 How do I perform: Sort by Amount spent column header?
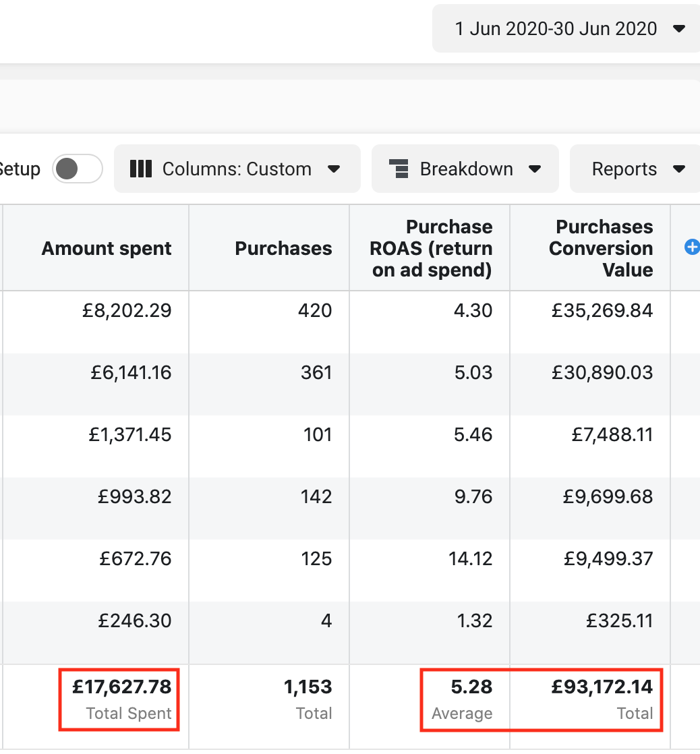107,248
